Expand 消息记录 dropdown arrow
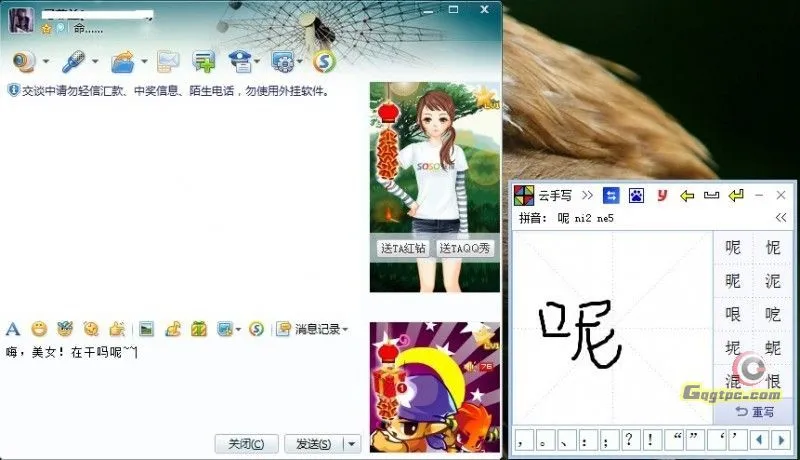The height and width of the screenshot is (460, 800). (345, 329)
